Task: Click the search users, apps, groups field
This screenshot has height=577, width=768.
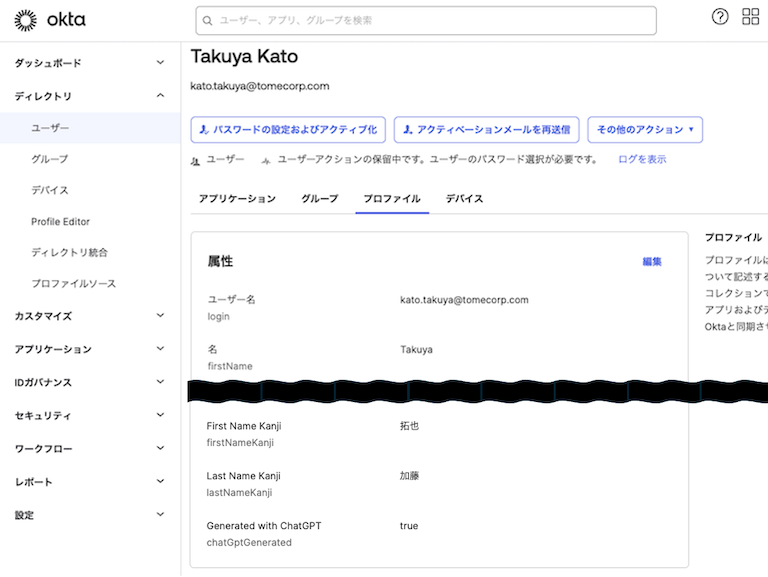Action: tap(430, 20)
